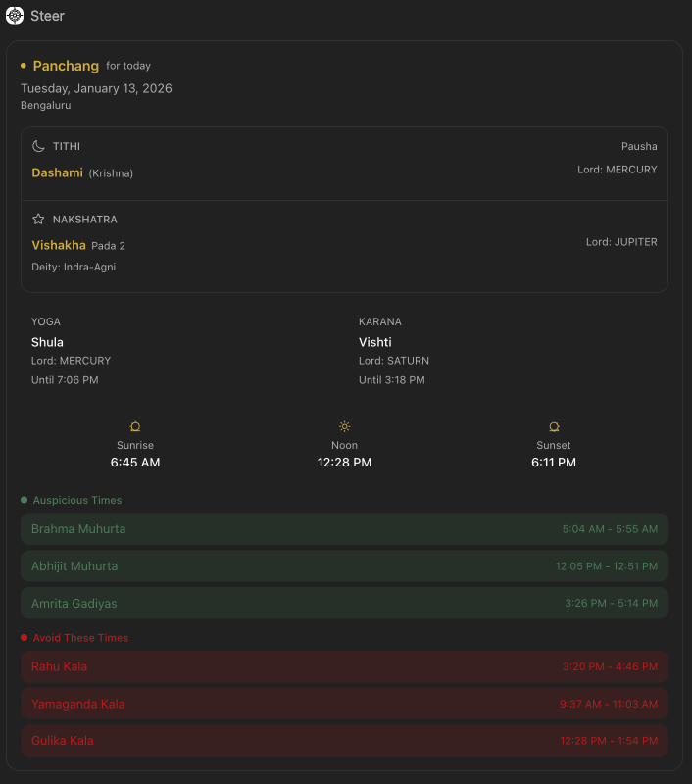Click the Steer app logo icon
Viewport: 692px width, 784px height.
tap(15, 16)
